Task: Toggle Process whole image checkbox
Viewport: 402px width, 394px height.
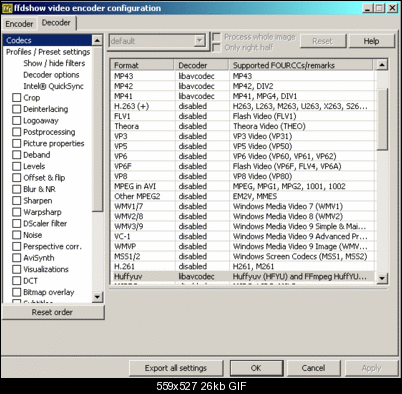Action: click(217, 37)
